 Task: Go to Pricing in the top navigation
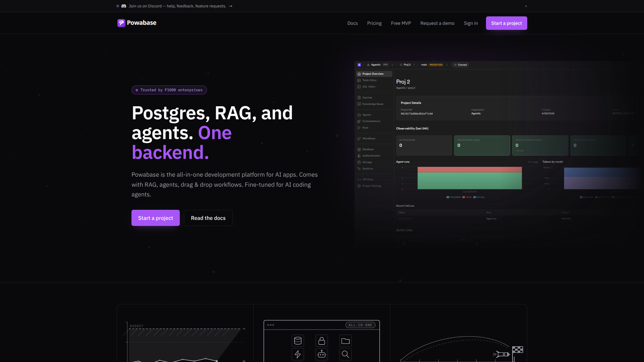click(x=374, y=23)
